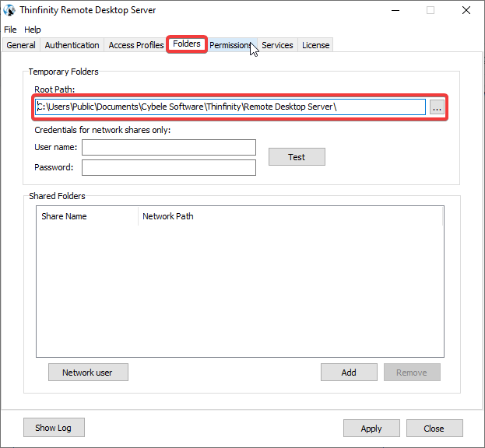Viewport: 485px width, 448px height.
Task: Open the Services tab
Action: 277,45
